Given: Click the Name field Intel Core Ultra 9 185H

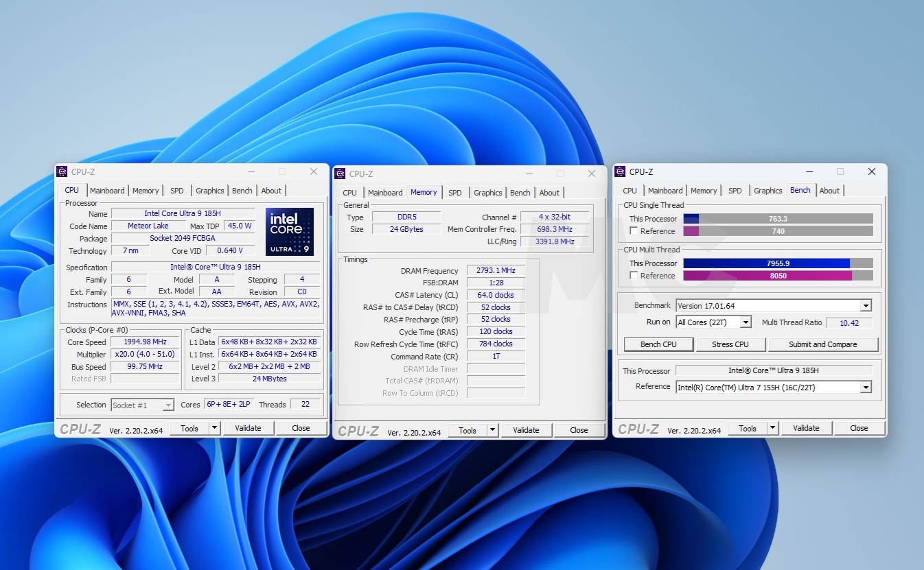Looking at the screenshot, I should (183, 213).
